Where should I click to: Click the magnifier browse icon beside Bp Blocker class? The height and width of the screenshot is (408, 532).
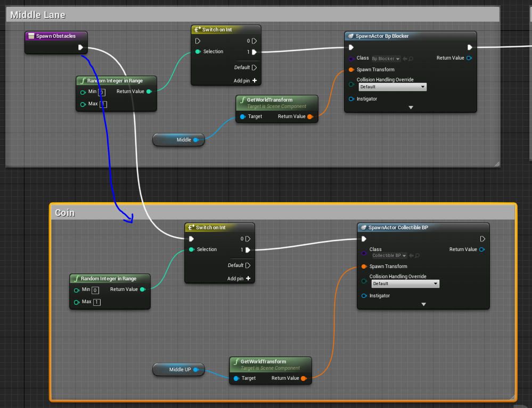tap(411, 59)
